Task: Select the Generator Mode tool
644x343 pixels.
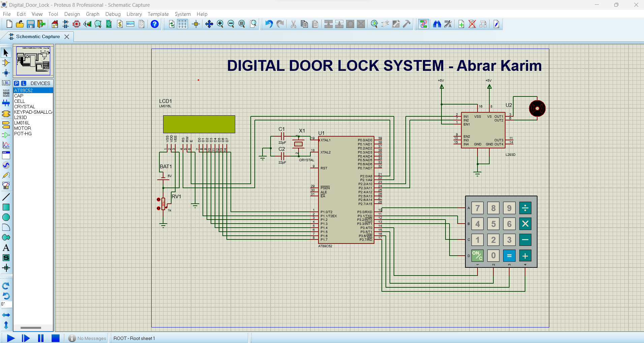Action: (6, 165)
